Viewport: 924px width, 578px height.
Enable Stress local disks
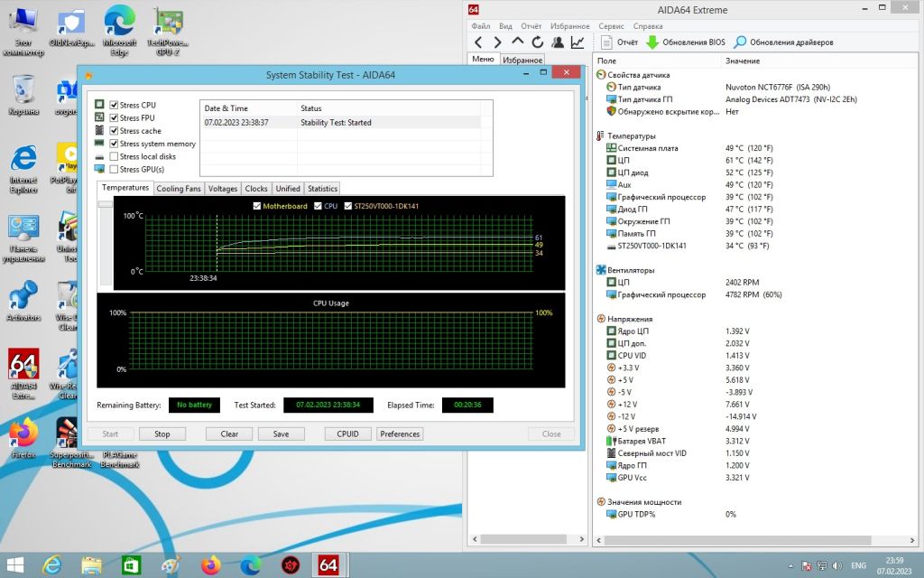[114, 156]
